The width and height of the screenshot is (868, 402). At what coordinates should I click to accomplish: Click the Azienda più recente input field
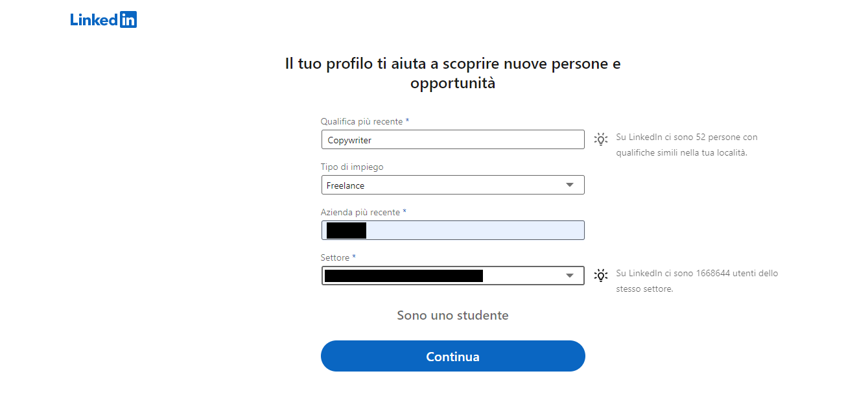452,230
